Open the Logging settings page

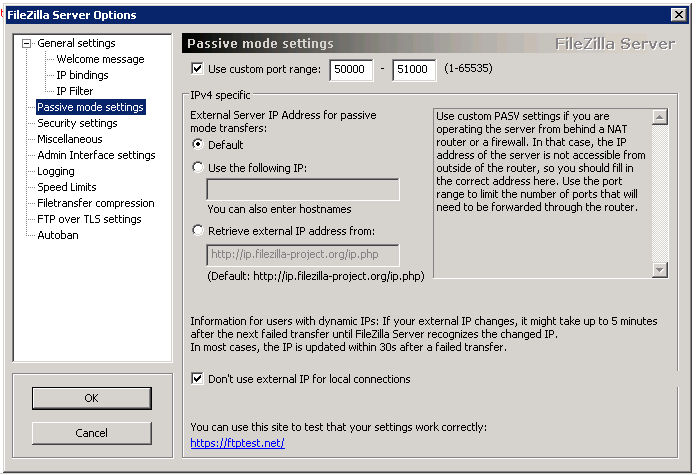click(x=56, y=171)
